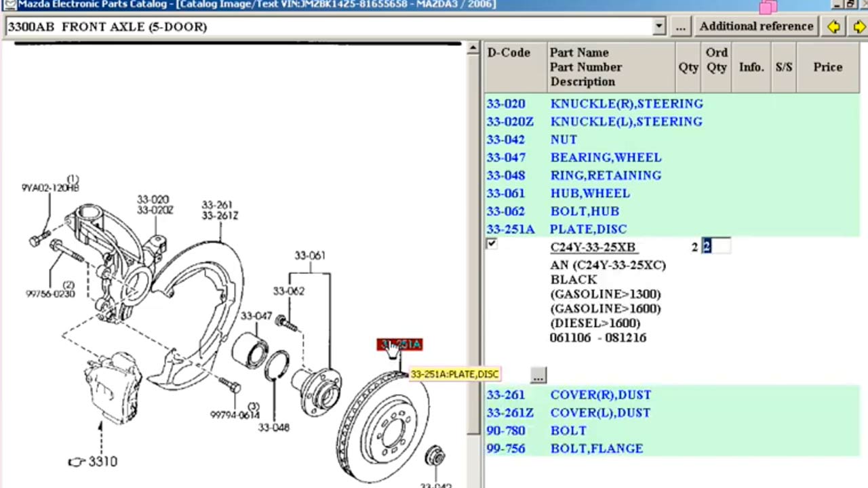Image resolution: width=868 pixels, height=488 pixels.
Task: Select the BOLT,HUB row in parts list
Action: click(672, 211)
